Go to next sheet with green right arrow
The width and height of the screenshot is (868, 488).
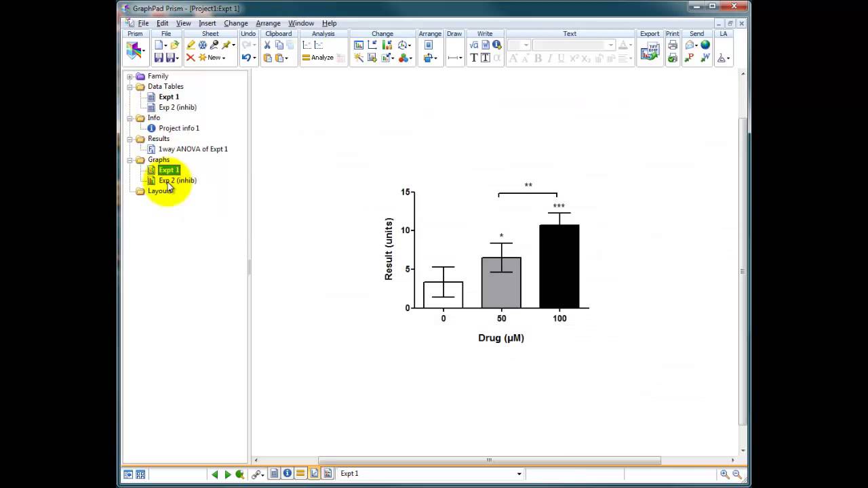pos(228,474)
